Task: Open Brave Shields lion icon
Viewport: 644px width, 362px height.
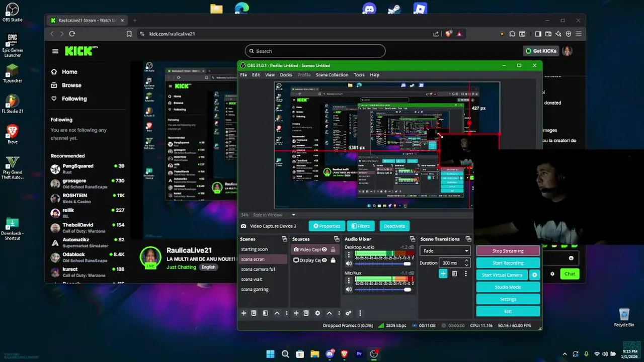Action: [448, 34]
